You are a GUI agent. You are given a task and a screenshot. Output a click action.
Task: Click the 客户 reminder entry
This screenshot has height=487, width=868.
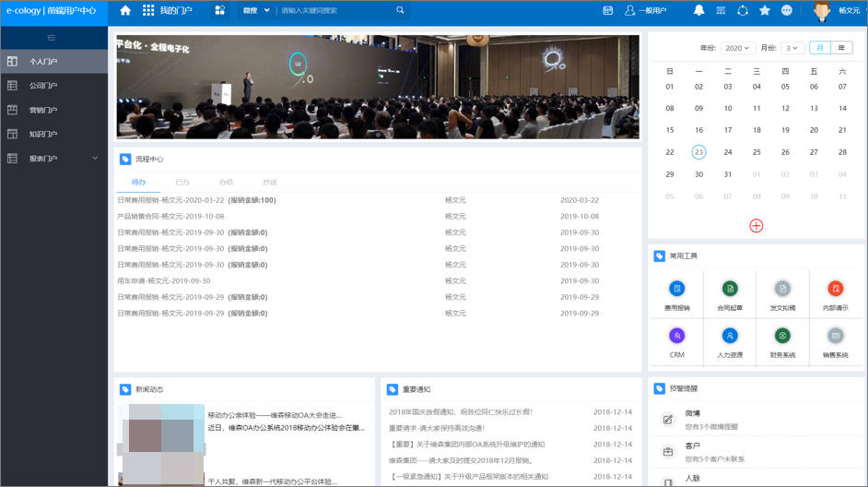click(756, 452)
